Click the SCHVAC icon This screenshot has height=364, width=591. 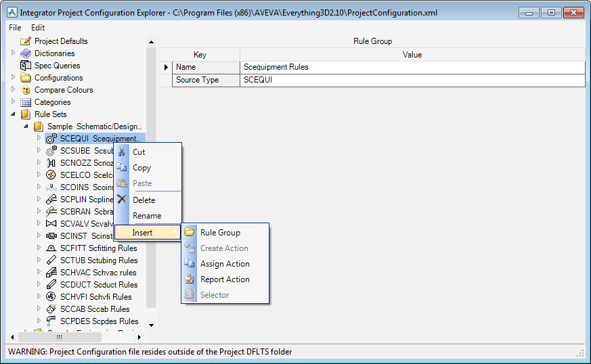pyautogui.click(x=51, y=273)
